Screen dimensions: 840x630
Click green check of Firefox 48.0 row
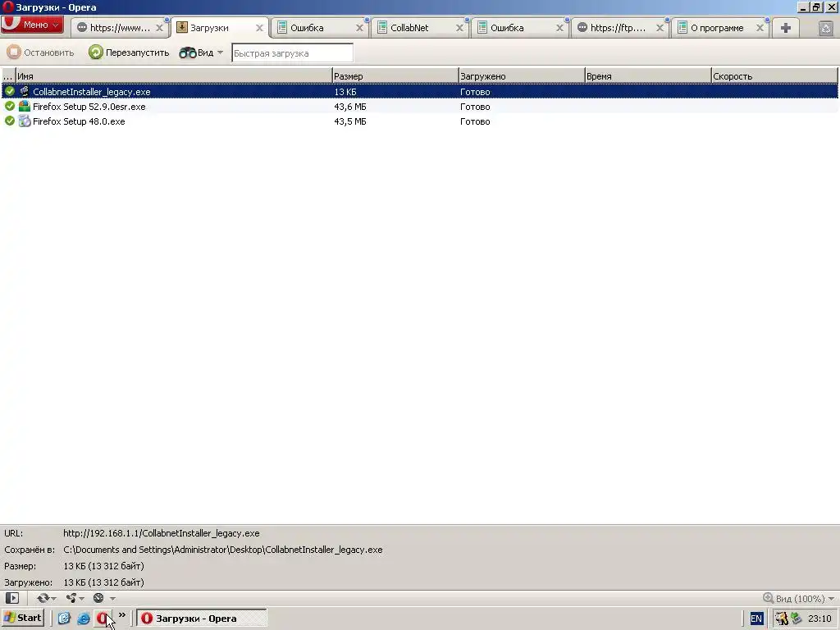click(x=10, y=121)
